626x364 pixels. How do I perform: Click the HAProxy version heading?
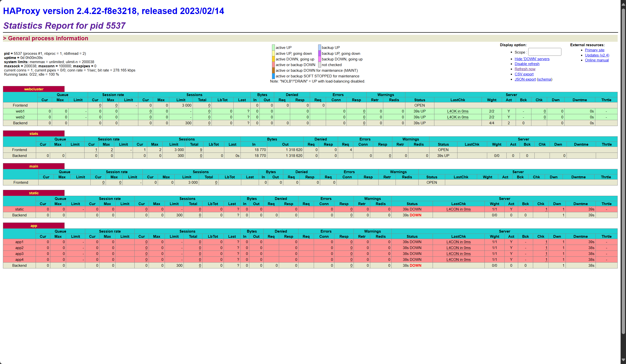coord(114,11)
